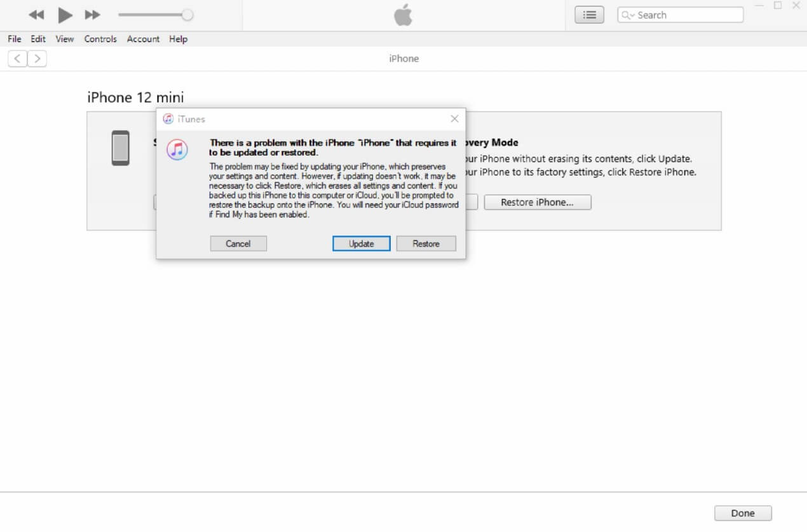Adjust the volume slider knob

coord(187,15)
